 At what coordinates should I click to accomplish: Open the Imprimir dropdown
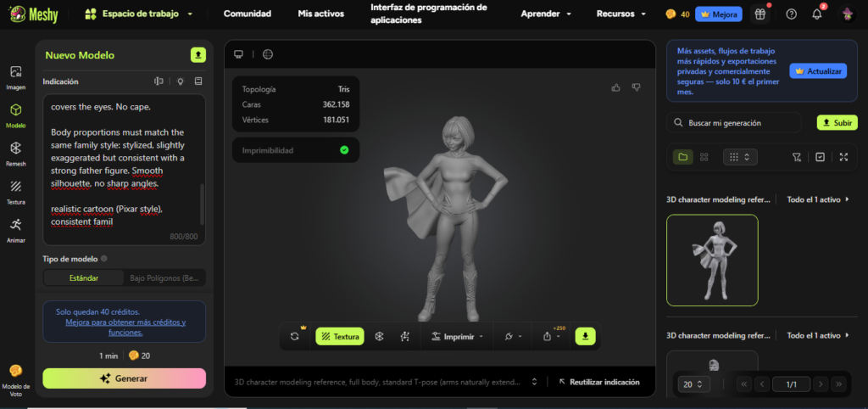pyautogui.click(x=457, y=336)
